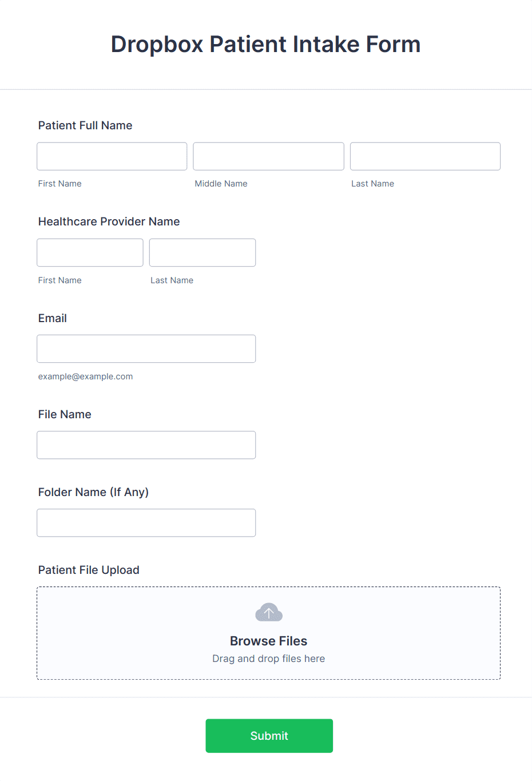532x781 pixels.
Task: Click the example@example.com hint text
Action: pyautogui.click(x=85, y=376)
